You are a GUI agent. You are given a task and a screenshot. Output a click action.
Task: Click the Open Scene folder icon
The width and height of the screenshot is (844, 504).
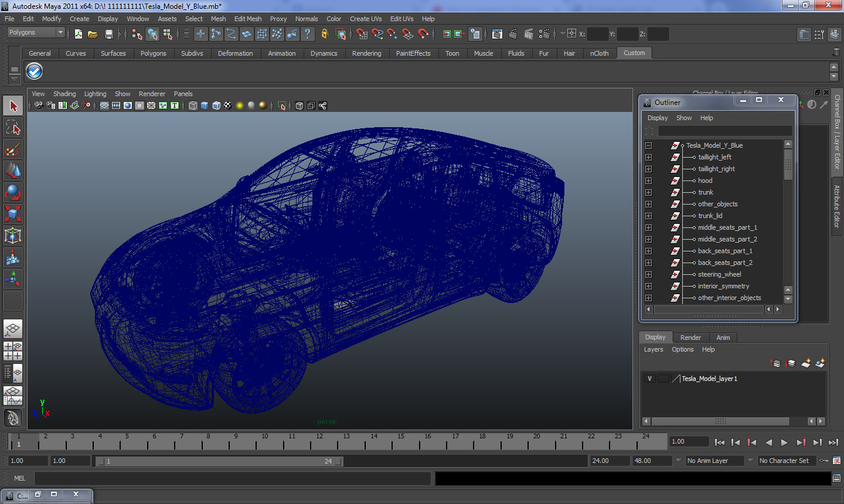93,35
